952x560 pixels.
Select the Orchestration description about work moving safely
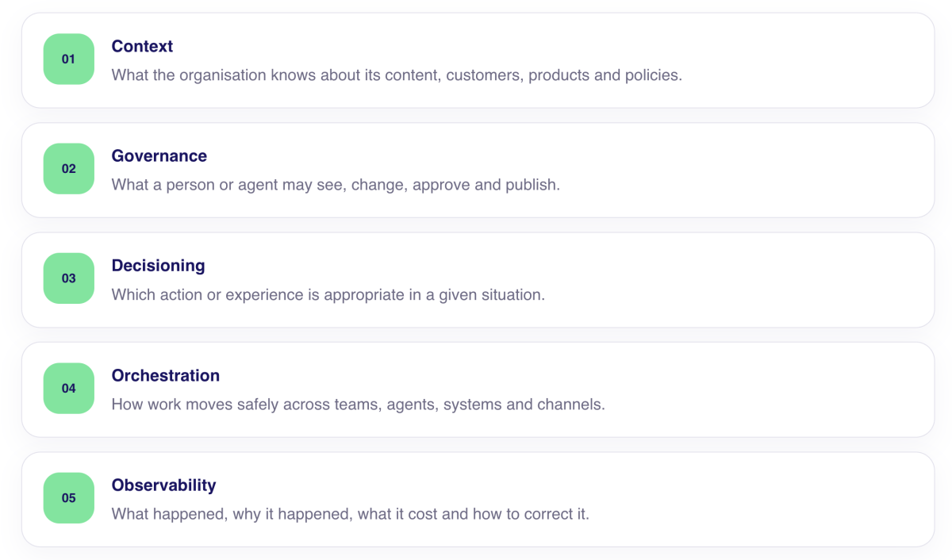(x=359, y=405)
